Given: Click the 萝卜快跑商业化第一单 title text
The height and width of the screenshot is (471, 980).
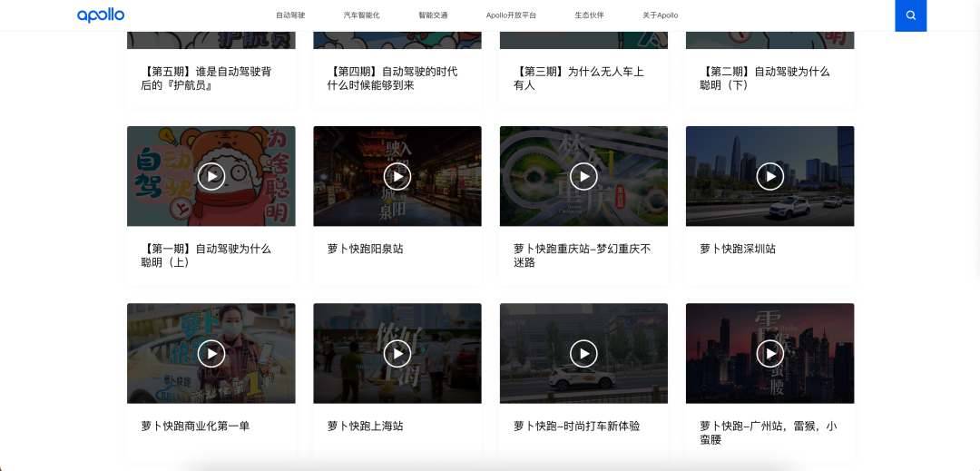Looking at the screenshot, I should tap(195, 426).
